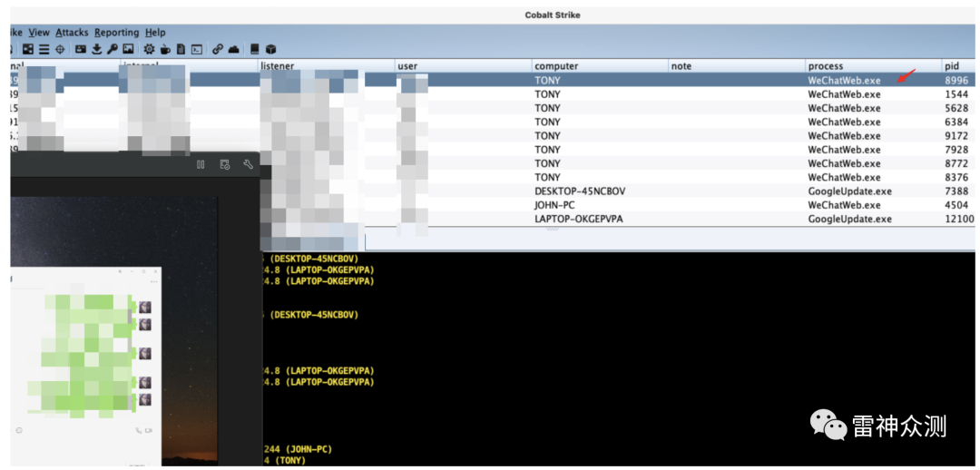This screenshot has height=470, width=980.
Task: Click the Office macro document icon
Action: [x=181, y=49]
